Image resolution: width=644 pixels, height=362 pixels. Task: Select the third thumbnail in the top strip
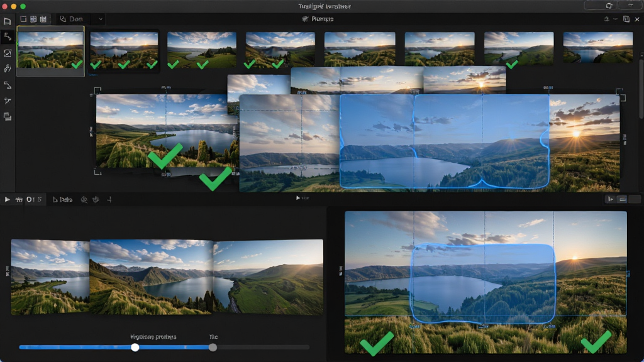[x=202, y=50]
